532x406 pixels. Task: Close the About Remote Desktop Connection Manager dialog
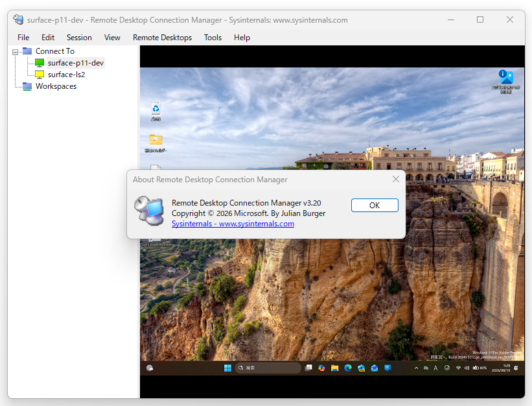(x=396, y=179)
